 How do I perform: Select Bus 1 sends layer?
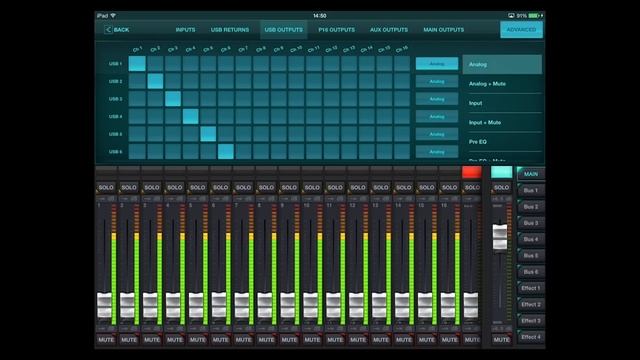tap(531, 191)
